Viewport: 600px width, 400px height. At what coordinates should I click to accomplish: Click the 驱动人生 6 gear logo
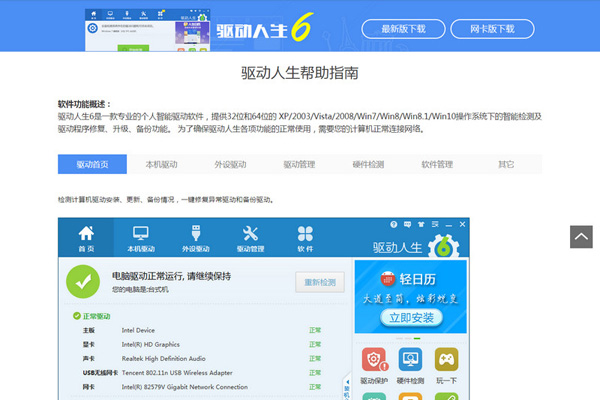point(443,246)
